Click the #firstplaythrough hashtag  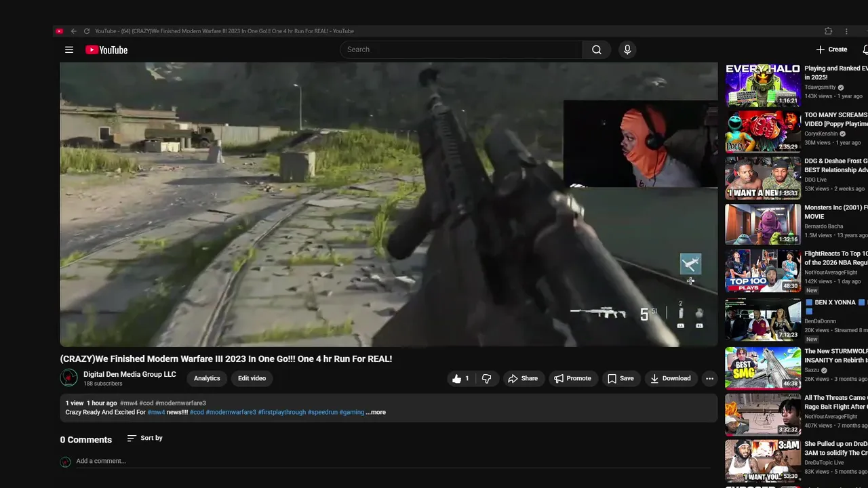[281, 412]
